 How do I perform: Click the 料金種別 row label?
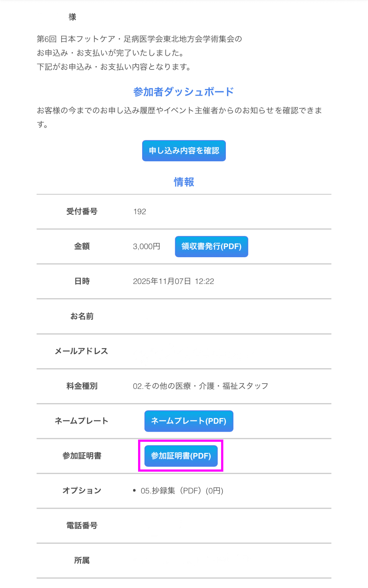[x=82, y=386]
